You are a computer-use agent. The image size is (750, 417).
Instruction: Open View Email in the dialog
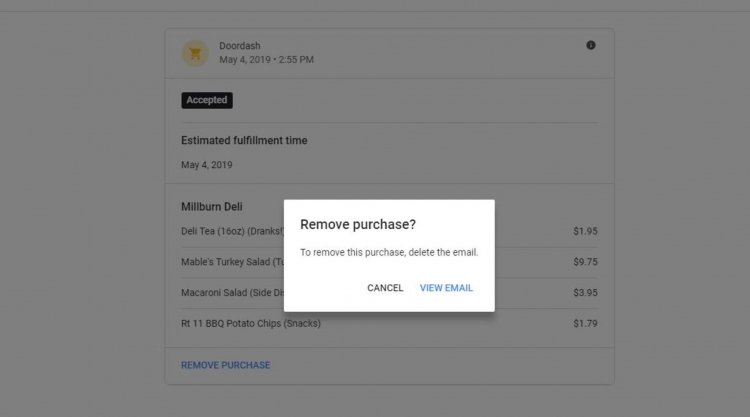tap(446, 288)
